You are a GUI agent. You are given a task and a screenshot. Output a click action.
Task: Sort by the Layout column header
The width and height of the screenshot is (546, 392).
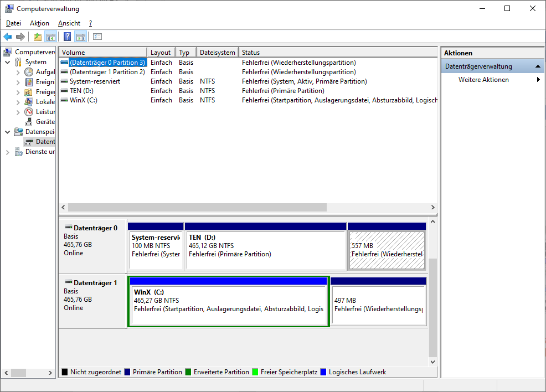coord(161,52)
